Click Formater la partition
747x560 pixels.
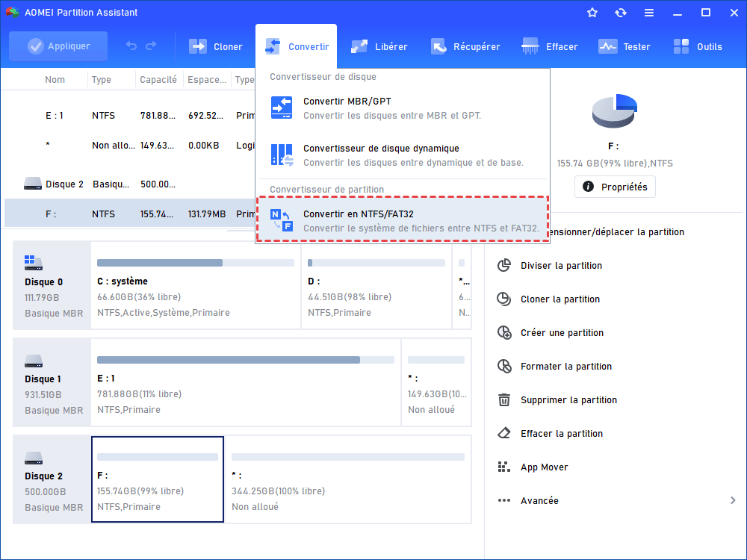(565, 367)
